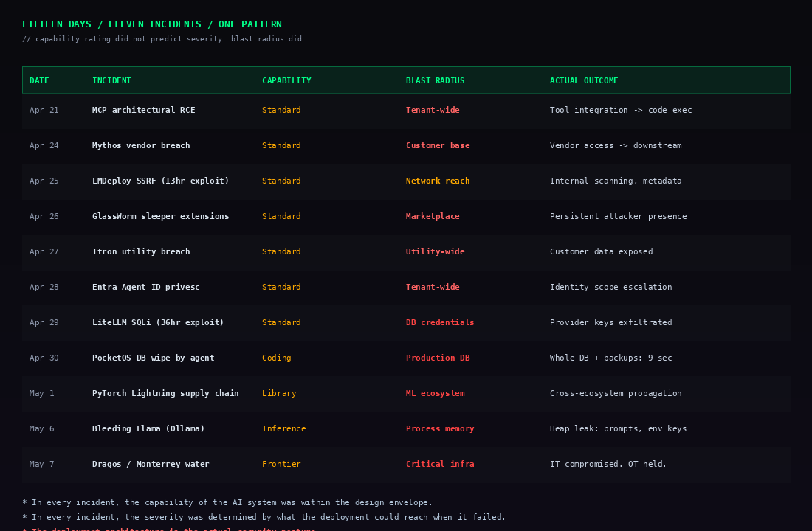The width and height of the screenshot is (812, 531).
Task: Click 'Tool integration -> code exec' outcome
Action: point(620,110)
